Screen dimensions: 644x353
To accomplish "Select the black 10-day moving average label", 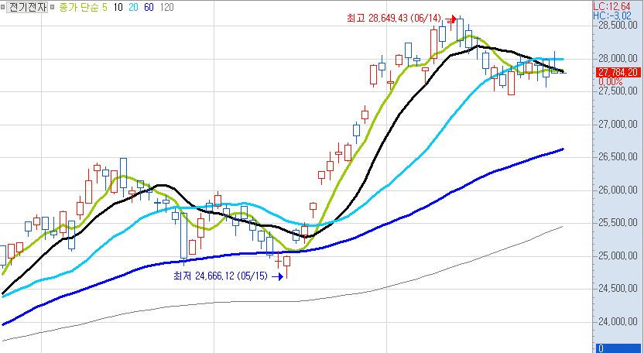I will pos(118,7).
